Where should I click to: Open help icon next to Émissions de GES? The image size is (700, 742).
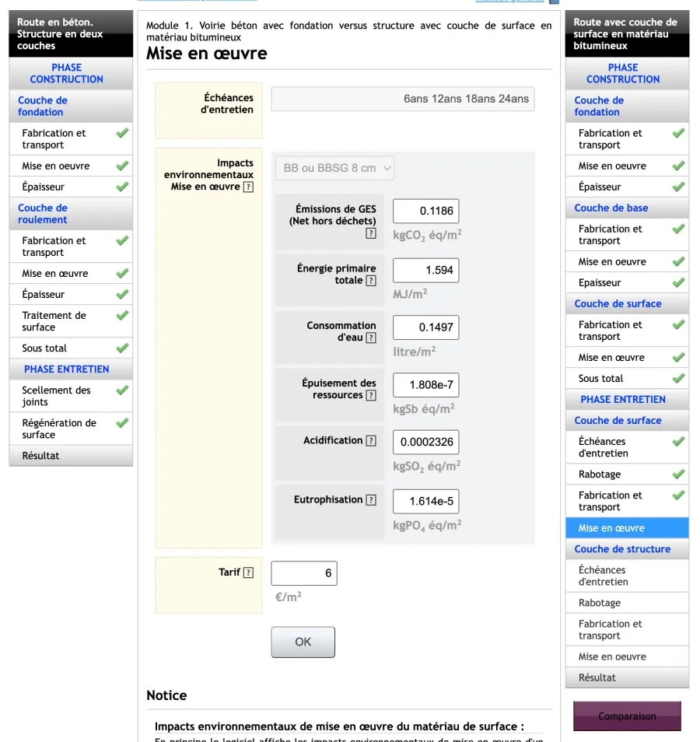click(x=371, y=233)
